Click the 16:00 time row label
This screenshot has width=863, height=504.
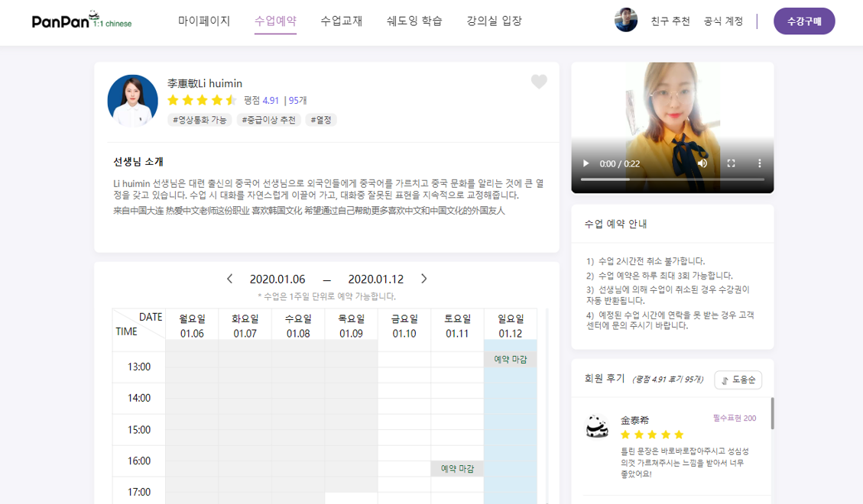point(138,461)
